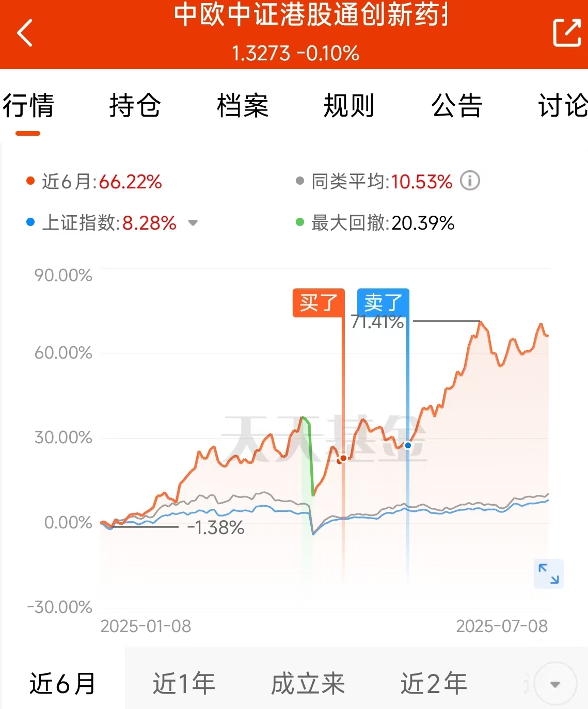Image resolution: width=588 pixels, height=709 pixels.
Task: Choose the 近2年 time range
Action: click(x=434, y=684)
